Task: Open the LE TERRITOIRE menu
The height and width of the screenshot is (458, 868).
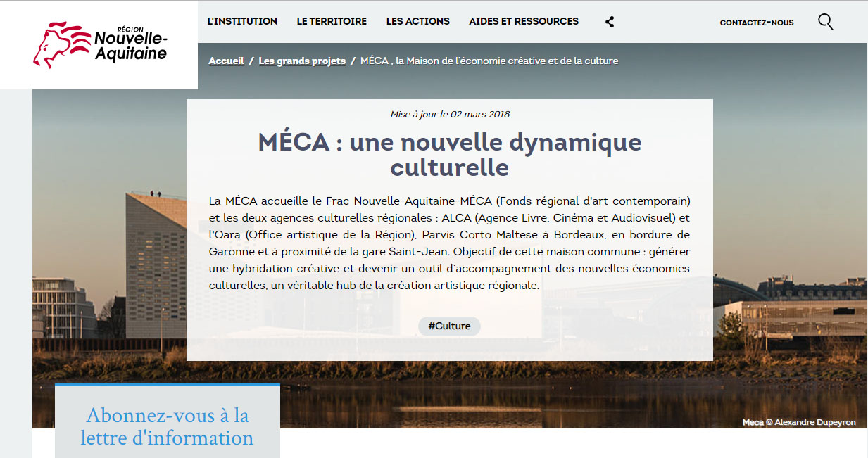Action: 332,22
